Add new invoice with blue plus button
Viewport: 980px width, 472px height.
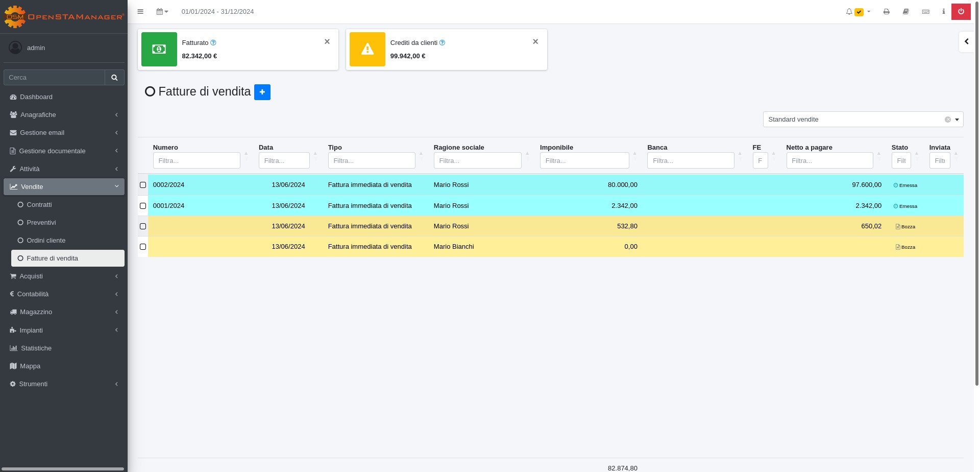click(x=262, y=92)
